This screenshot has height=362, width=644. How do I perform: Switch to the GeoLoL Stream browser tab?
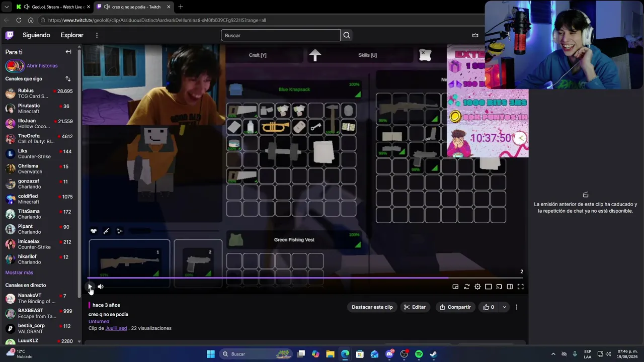pyautogui.click(x=53, y=7)
